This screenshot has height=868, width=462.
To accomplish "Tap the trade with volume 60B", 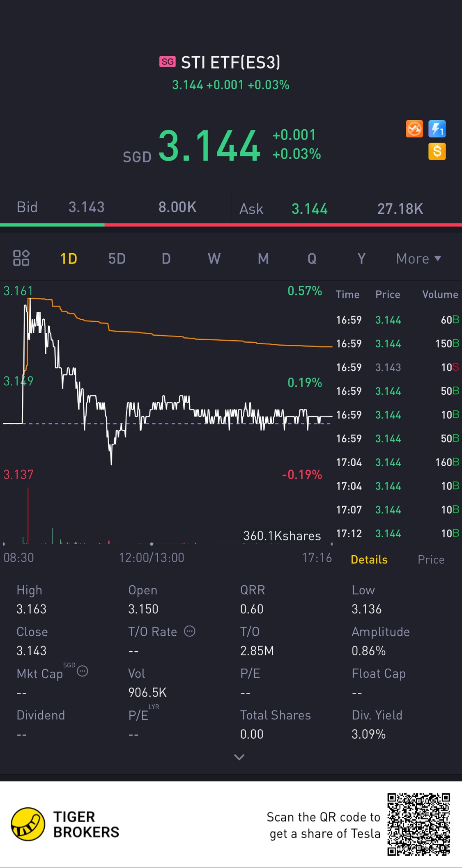I will [397, 320].
